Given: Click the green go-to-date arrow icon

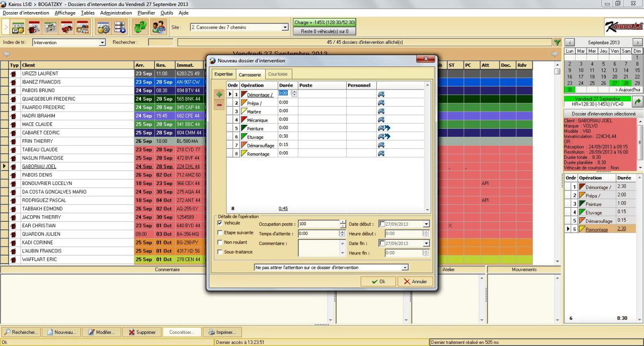Looking at the screenshot, I should [637, 102].
